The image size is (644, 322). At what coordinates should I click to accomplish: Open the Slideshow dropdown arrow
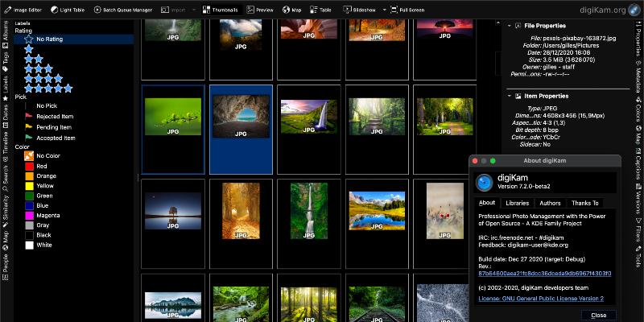(x=384, y=9)
